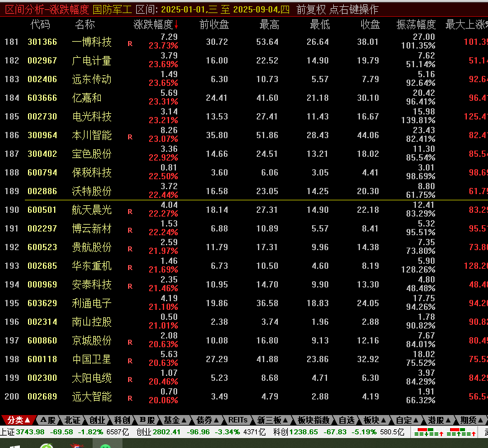Click the 科创 index value 1238.65
The height and width of the screenshot is (448, 488).
tap(304, 432)
